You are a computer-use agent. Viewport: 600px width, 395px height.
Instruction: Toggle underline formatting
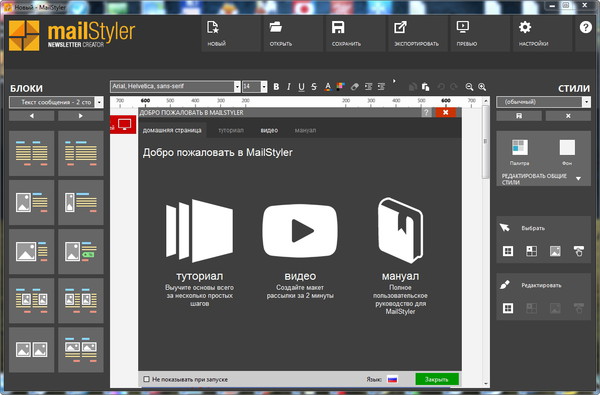tap(302, 87)
